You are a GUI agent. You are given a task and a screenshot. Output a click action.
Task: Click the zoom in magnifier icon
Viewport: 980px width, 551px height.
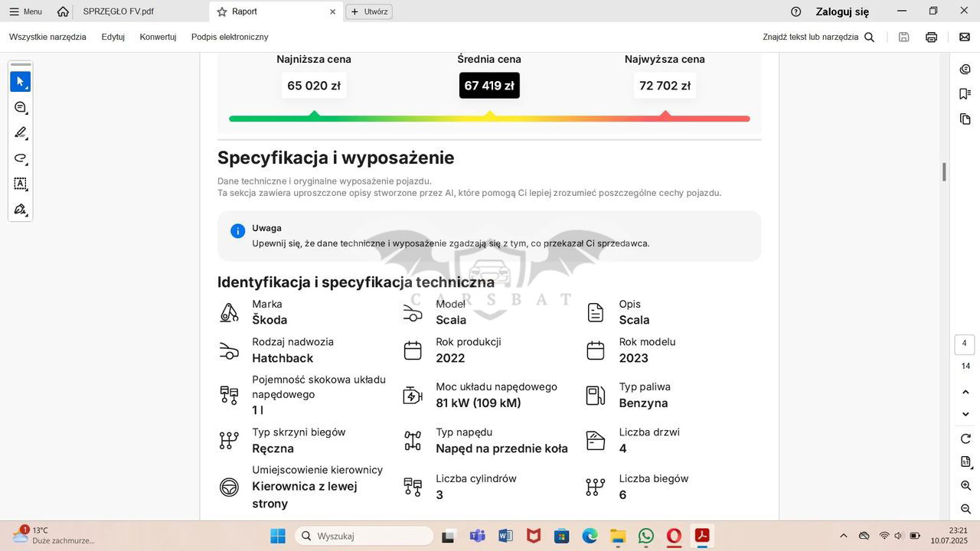tap(965, 486)
